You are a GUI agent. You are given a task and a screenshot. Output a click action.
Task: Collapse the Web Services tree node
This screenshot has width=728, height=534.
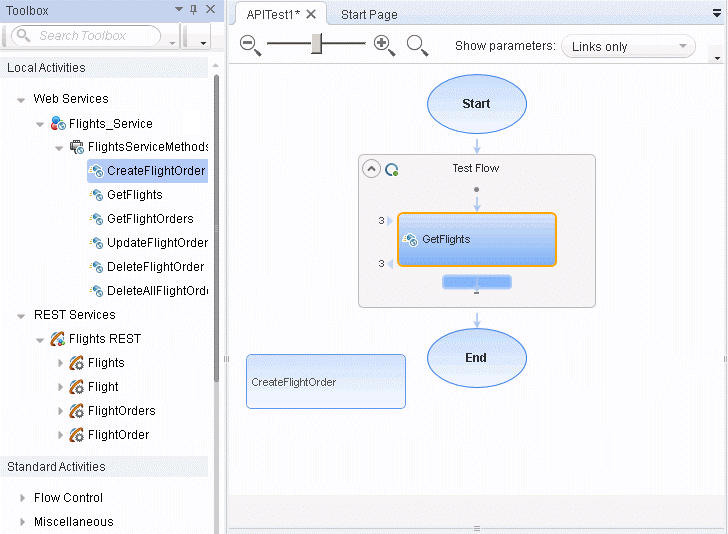click(x=21, y=99)
